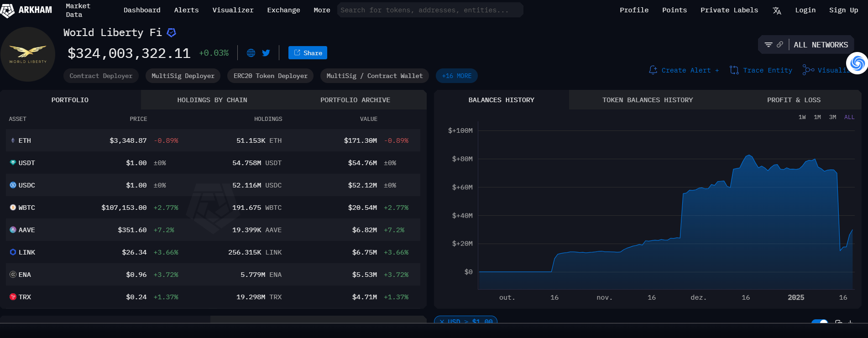Select the MultiSig / Contract Wallet tag

point(375,76)
